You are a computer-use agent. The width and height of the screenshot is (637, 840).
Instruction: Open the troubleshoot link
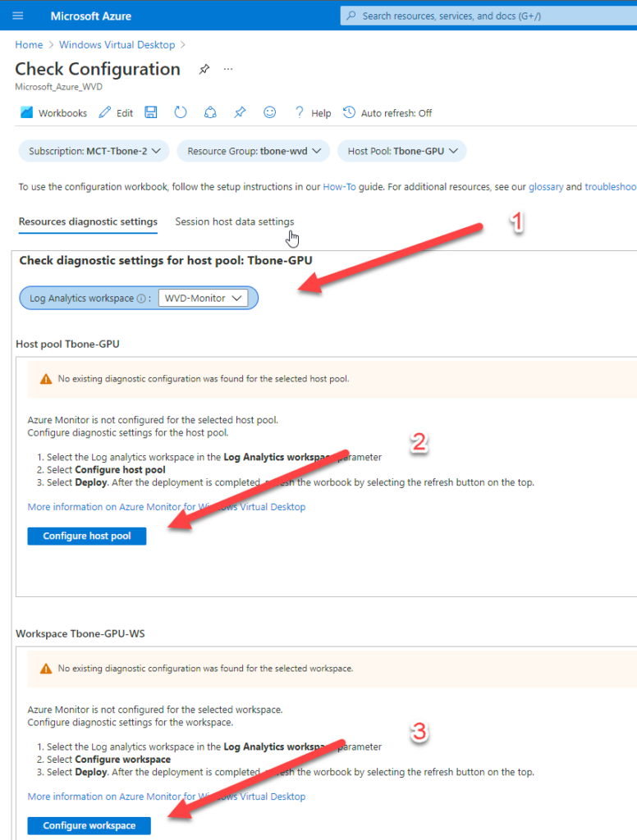[x=611, y=187]
